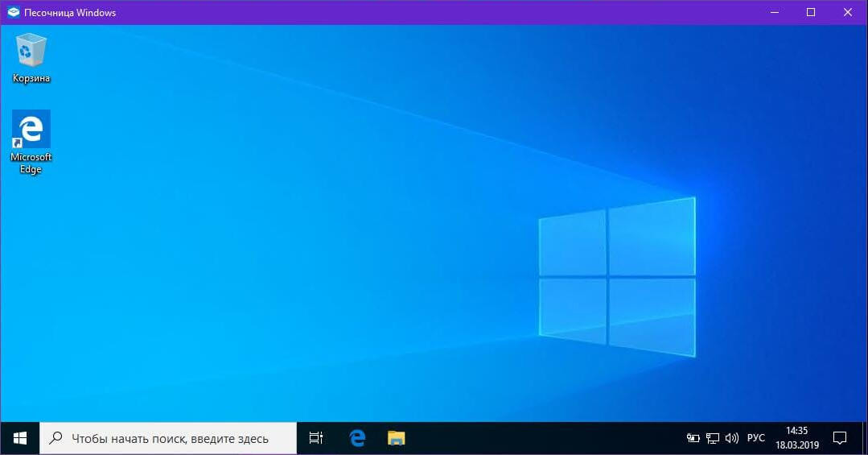This screenshot has height=455, width=868.
Task: Launch Edge from the taskbar
Action: tap(358, 438)
